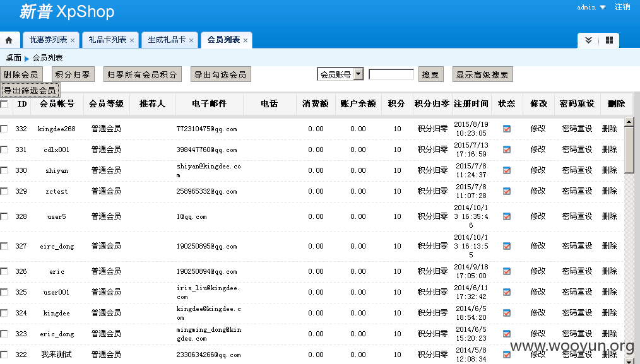
Task: Click the 归零所有会员积分 button
Action: [x=142, y=74]
